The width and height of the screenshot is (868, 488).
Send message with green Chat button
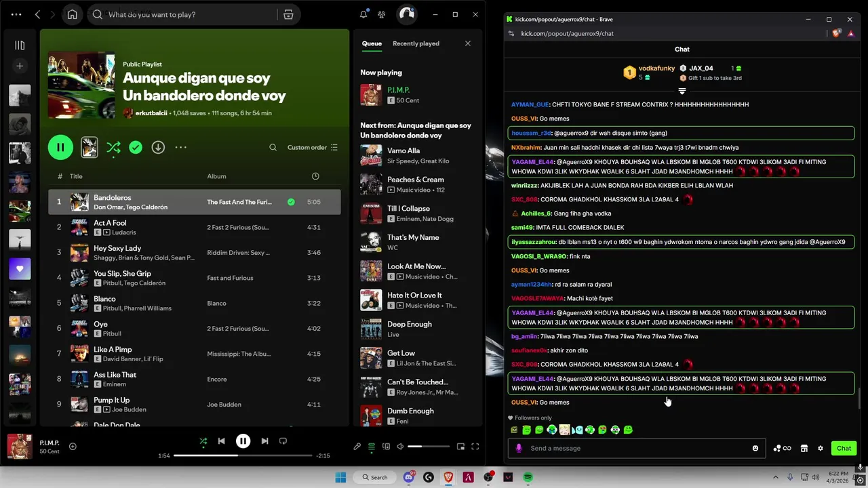coord(844,448)
